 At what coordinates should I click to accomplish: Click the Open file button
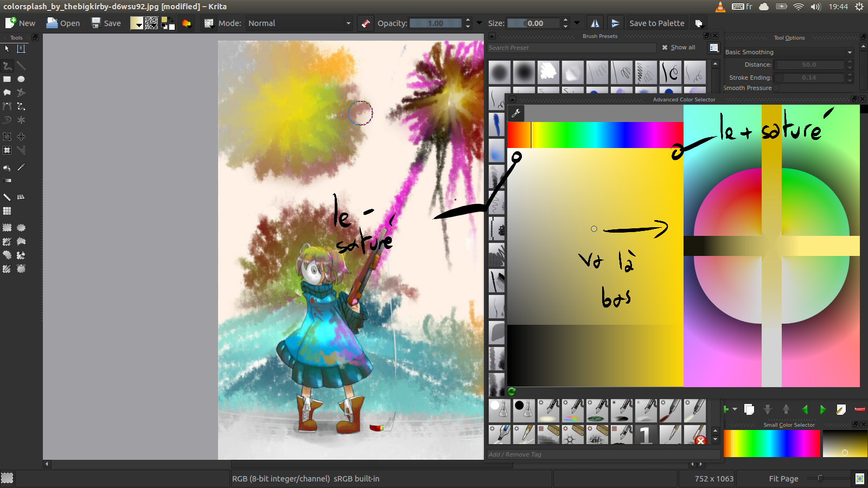63,23
